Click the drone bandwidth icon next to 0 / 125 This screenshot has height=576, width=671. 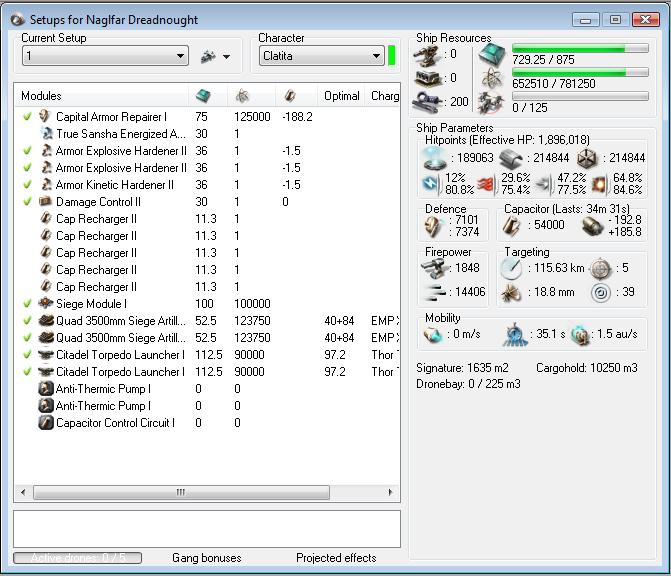491,103
